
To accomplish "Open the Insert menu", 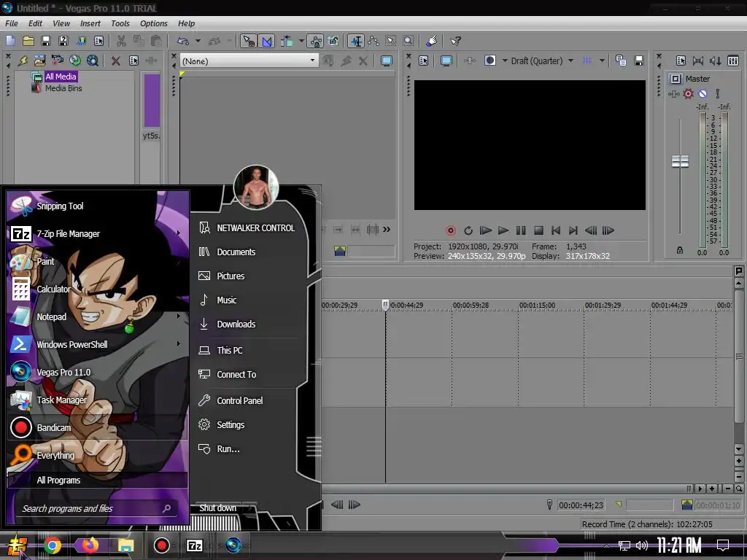I will click(90, 23).
